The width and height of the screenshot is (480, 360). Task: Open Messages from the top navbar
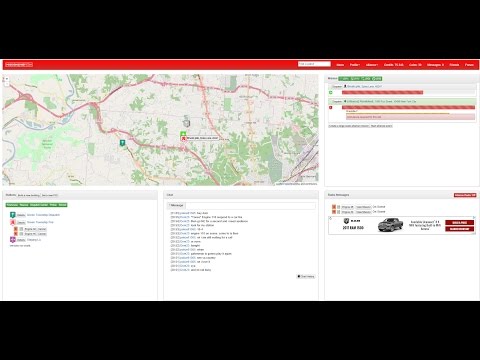pos(435,65)
